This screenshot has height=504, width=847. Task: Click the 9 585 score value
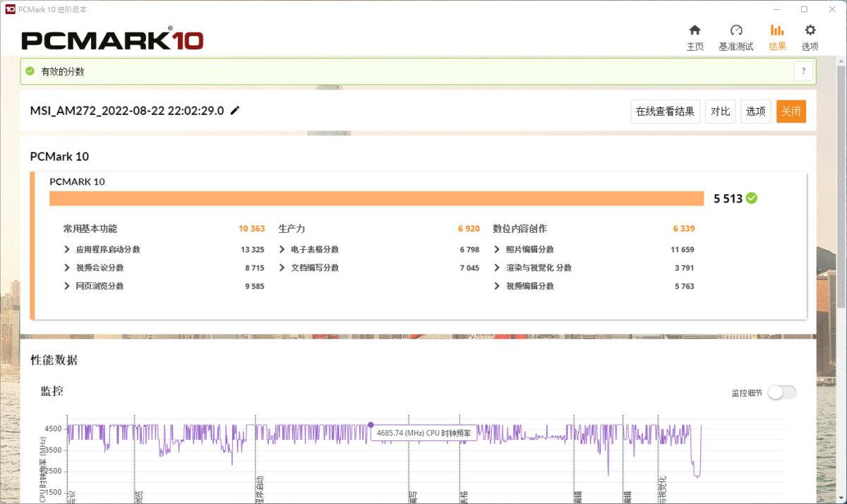pos(256,286)
